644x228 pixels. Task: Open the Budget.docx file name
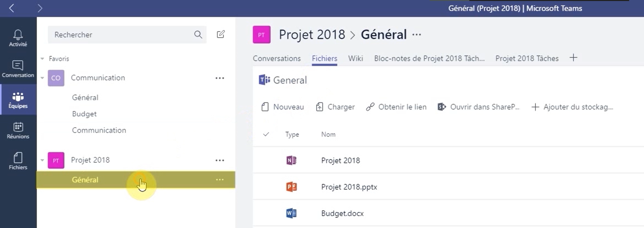click(x=342, y=213)
